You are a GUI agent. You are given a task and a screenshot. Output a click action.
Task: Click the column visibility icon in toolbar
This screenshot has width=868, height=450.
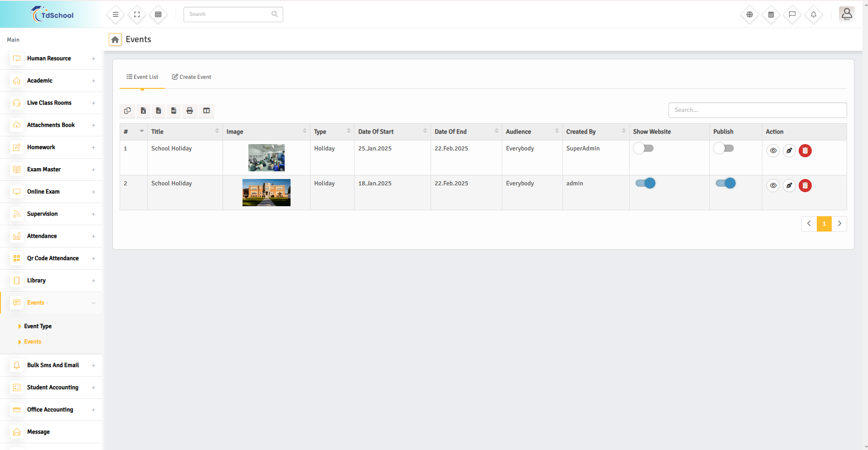click(x=206, y=111)
